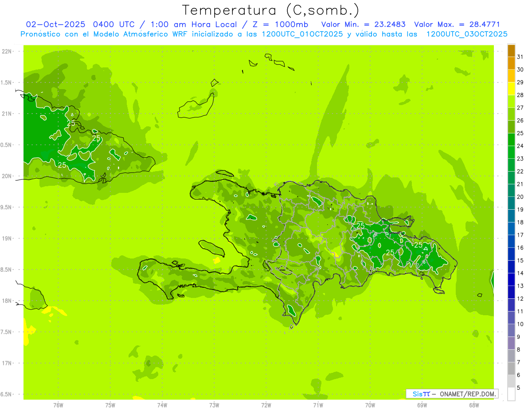Click the white color swatch at scale bottom

click(511, 394)
